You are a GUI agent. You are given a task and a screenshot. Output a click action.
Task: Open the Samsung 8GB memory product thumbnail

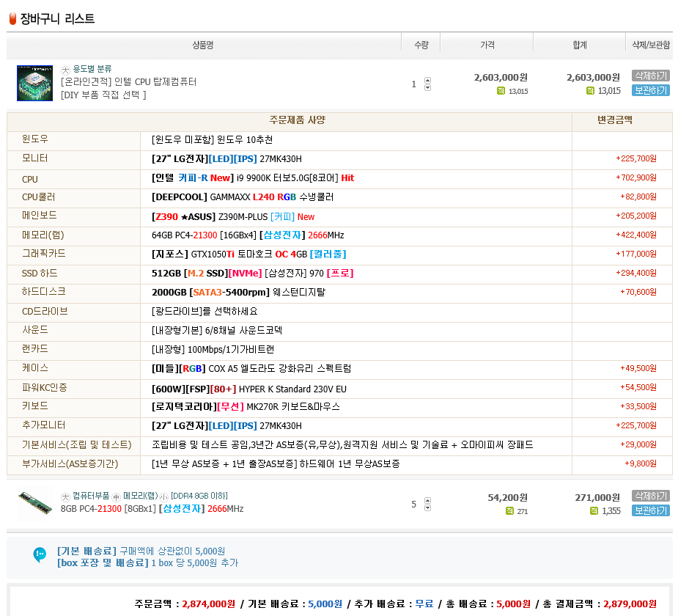pyautogui.click(x=35, y=504)
